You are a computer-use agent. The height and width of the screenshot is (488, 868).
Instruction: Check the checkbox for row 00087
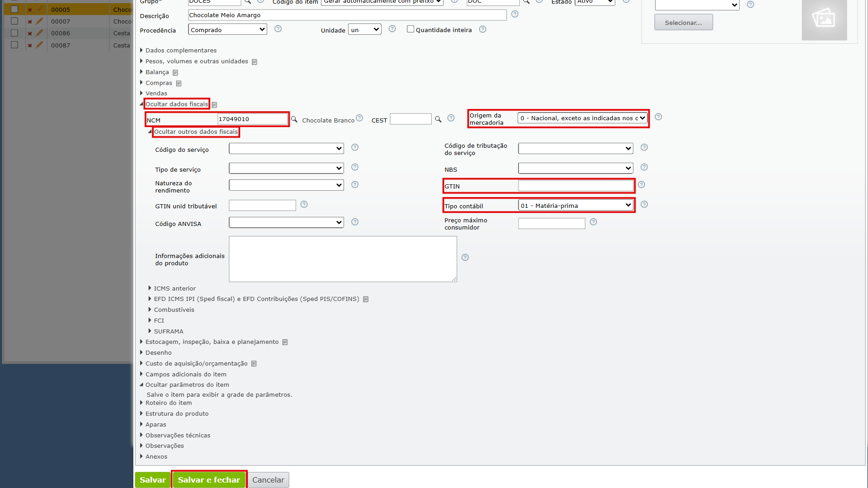click(14, 45)
